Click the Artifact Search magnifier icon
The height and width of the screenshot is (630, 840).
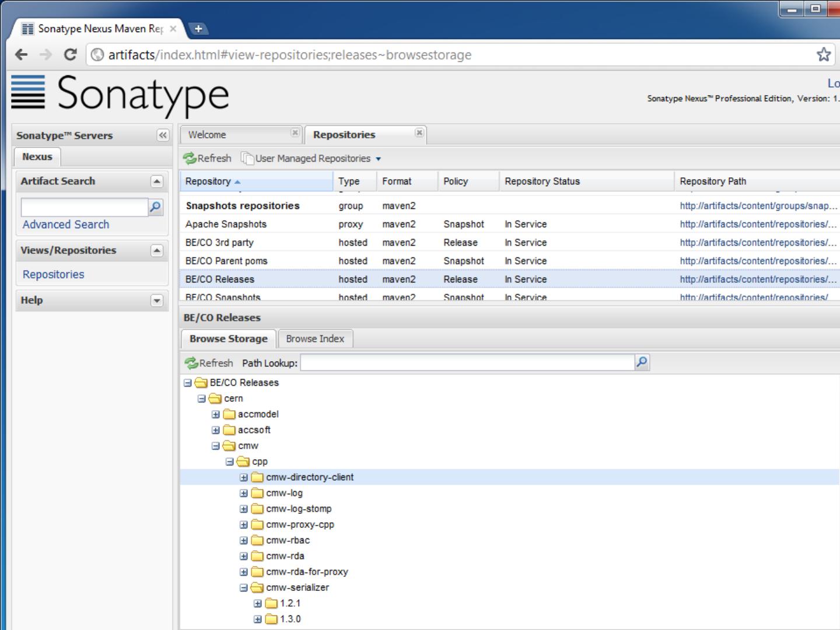coord(156,207)
